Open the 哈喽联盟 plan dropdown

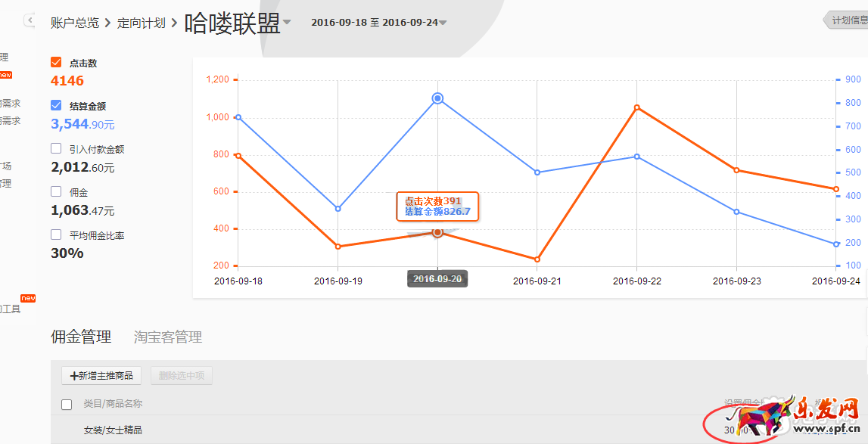[x=287, y=23]
